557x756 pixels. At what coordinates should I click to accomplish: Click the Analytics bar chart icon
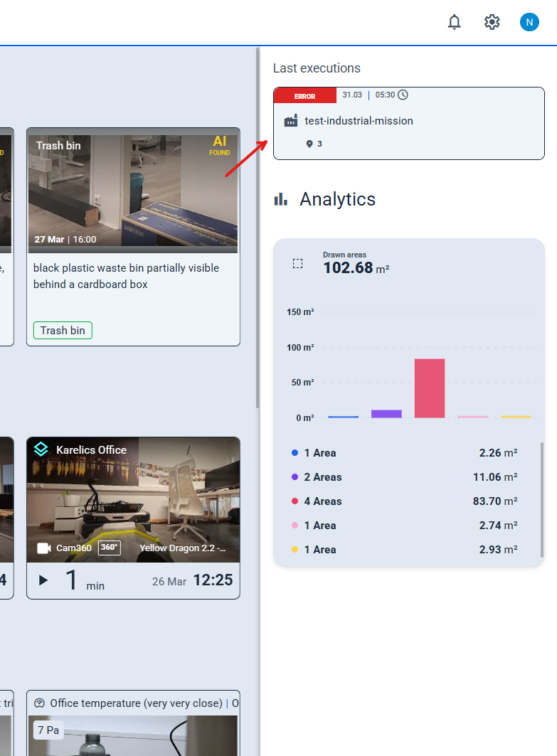281,199
